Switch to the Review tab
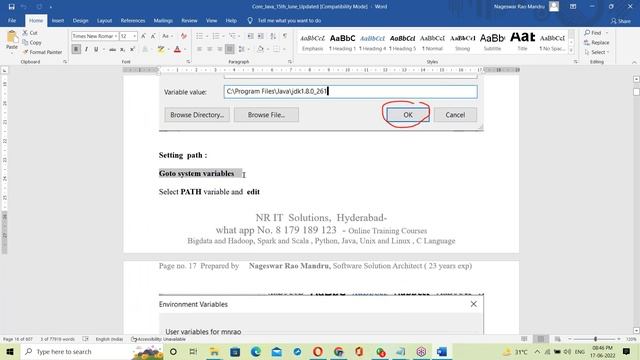 (189, 20)
